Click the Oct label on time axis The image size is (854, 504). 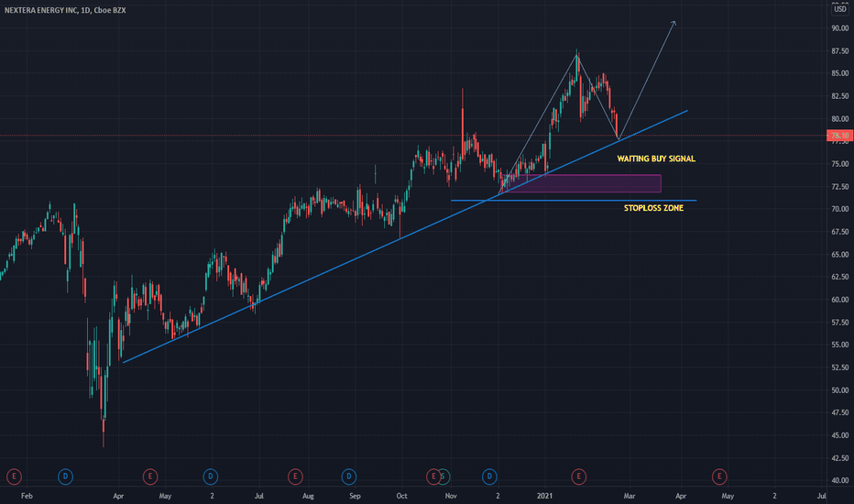point(402,496)
